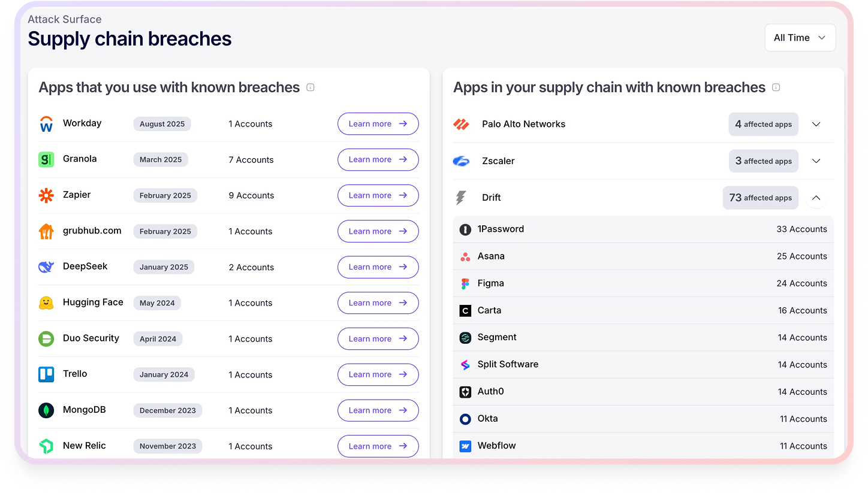Viewport: 868px width, 493px height.
Task: Click the 'May 2024' date tag
Action: [157, 303]
